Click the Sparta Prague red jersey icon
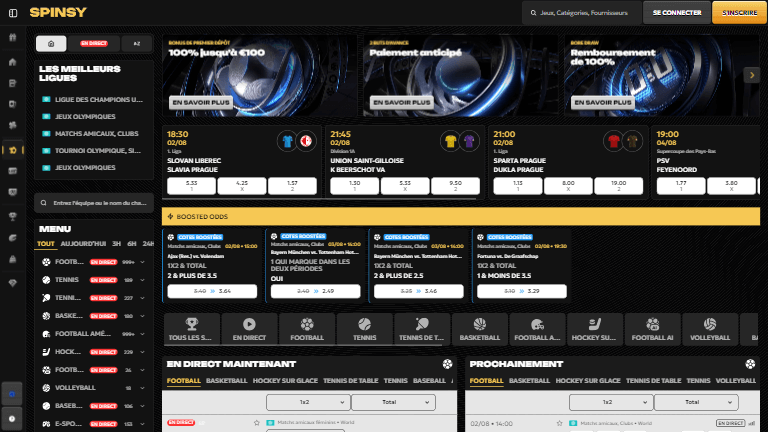768x432 pixels. (613, 142)
